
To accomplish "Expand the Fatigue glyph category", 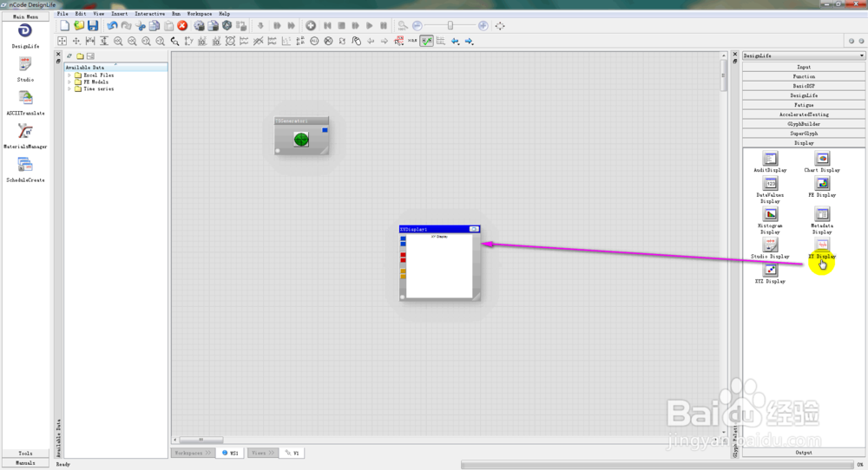I will (x=804, y=105).
